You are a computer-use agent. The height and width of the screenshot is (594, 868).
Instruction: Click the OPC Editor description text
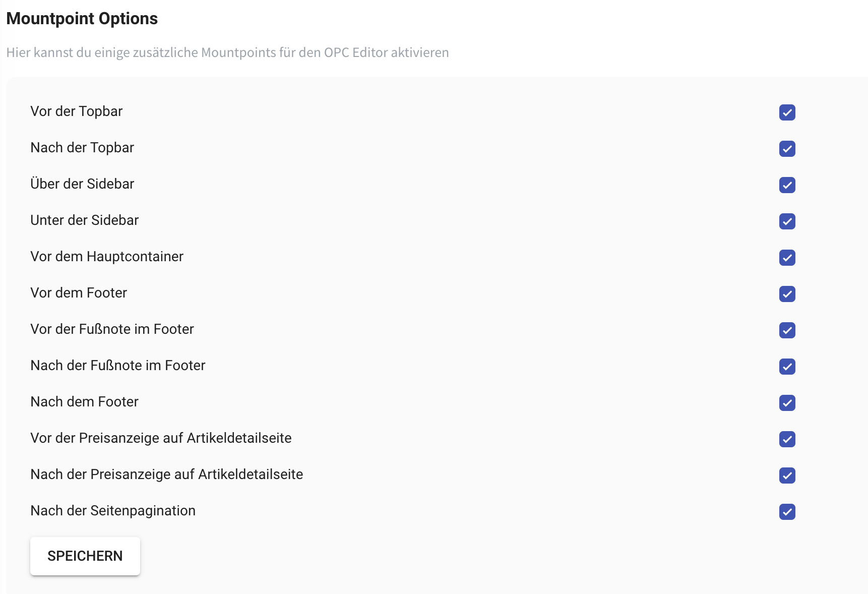pos(227,52)
